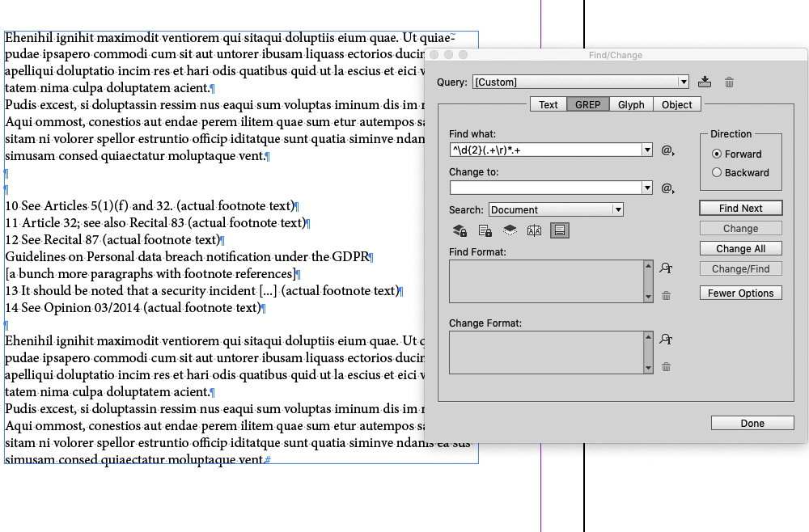Save the current search query
The image size is (809, 532).
point(704,81)
